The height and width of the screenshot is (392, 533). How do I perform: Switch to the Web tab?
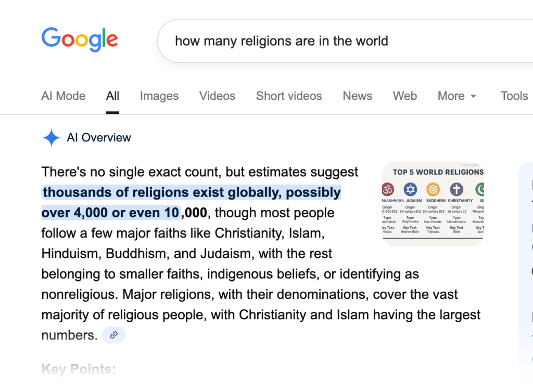click(405, 96)
